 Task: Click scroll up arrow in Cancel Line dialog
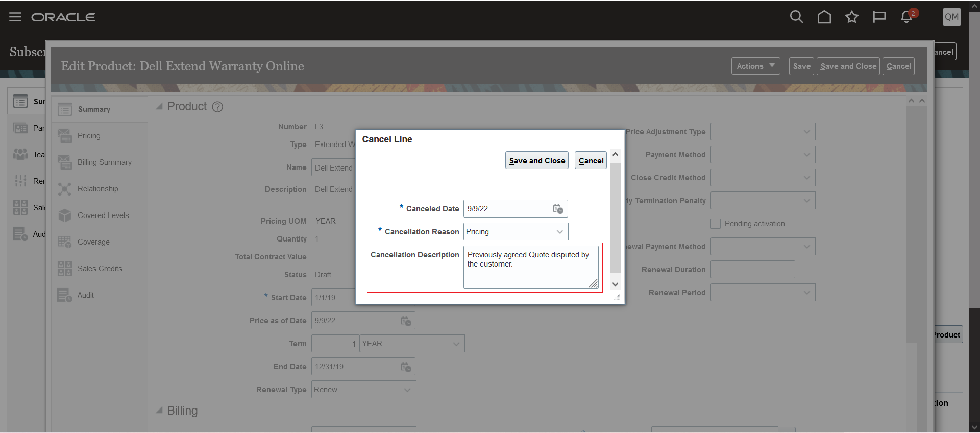pos(615,154)
